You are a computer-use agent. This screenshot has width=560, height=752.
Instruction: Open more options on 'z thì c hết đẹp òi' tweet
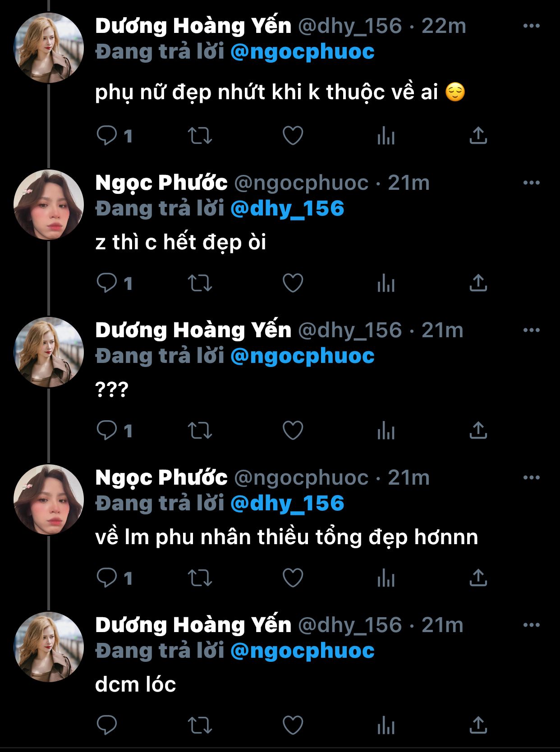(531, 183)
